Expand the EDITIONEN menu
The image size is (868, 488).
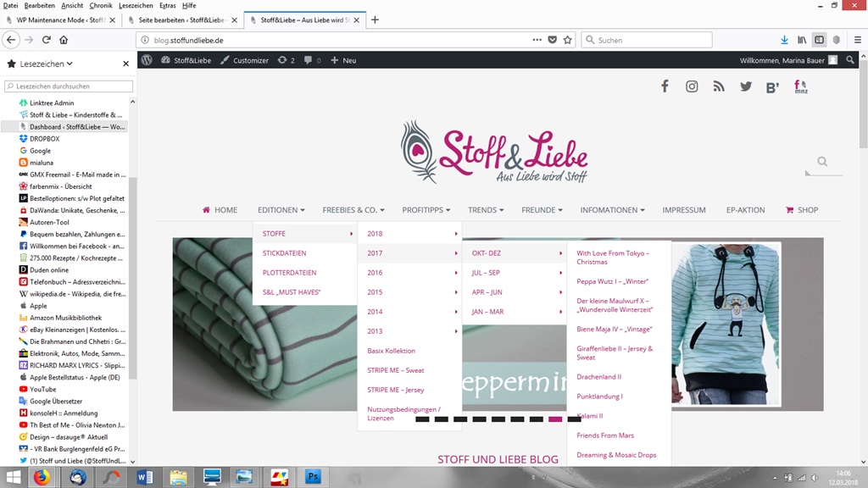[281, 210]
